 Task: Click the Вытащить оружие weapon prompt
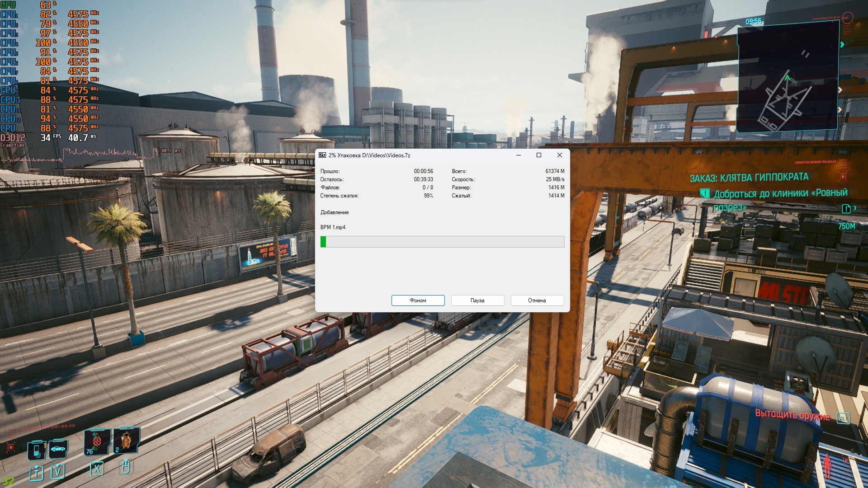793,414
